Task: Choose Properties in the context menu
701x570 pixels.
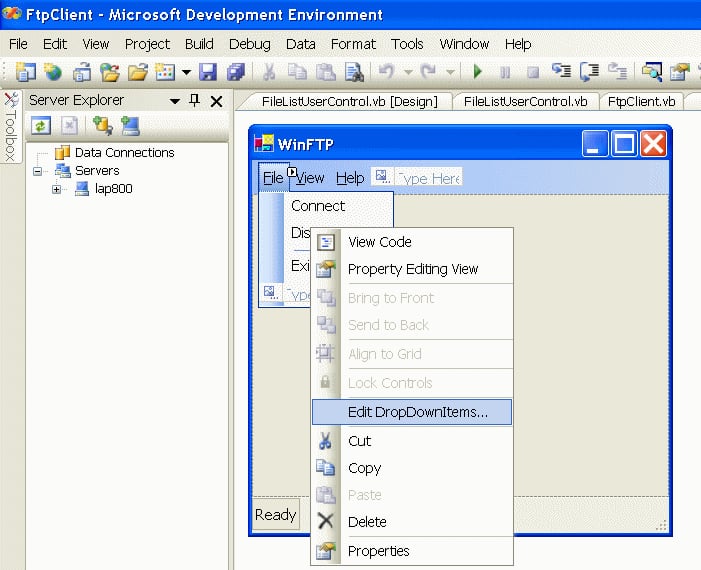Action: click(412, 551)
